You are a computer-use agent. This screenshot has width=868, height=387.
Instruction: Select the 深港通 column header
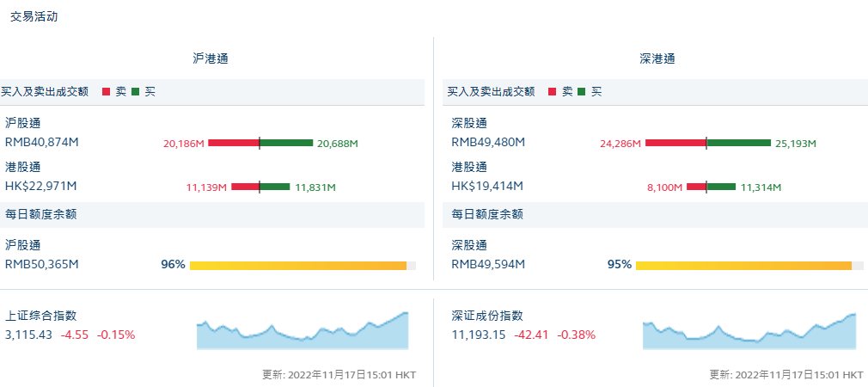[657, 59]
